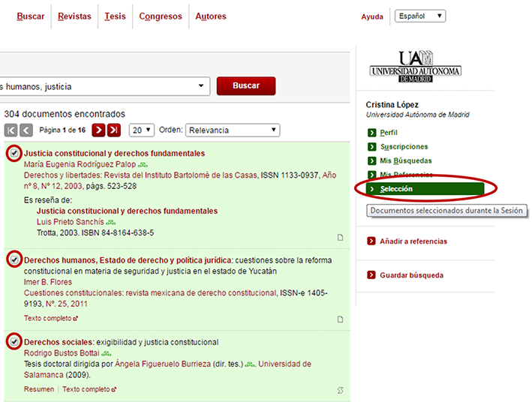Click red Buscar search button

pos(246,85)
